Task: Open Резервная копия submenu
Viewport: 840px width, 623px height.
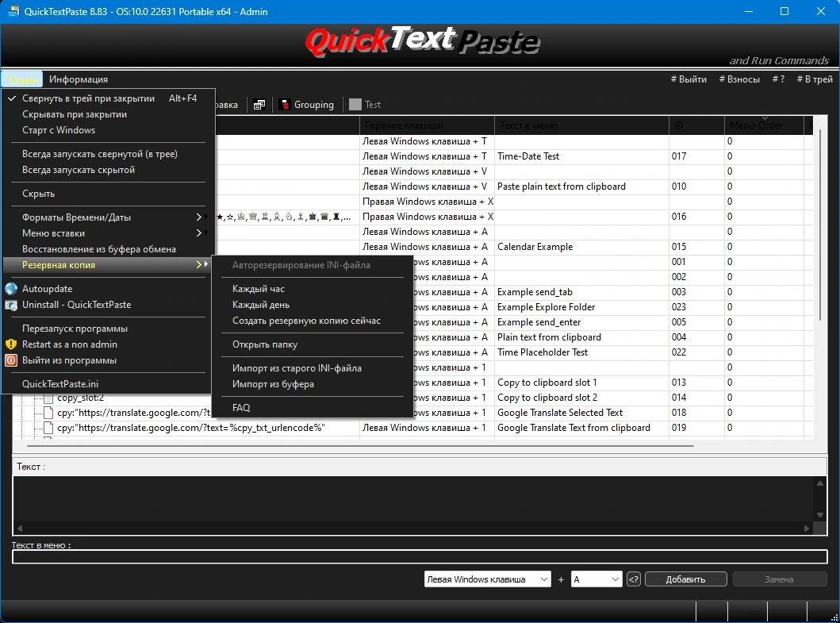Action: [x=107, y=265]
